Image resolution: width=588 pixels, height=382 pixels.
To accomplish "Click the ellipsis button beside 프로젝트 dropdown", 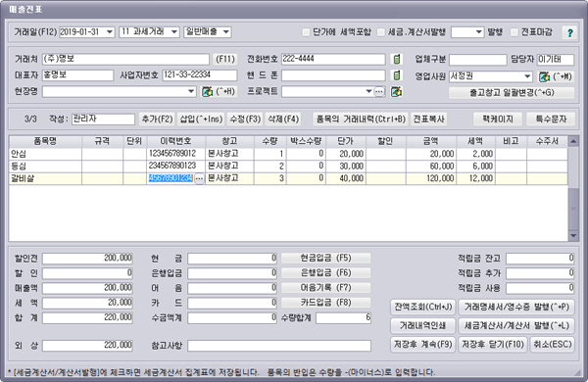I will tap(379, 91).
